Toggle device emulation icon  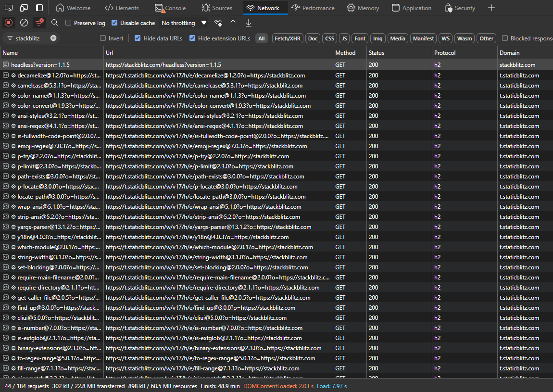coord(24,8)
